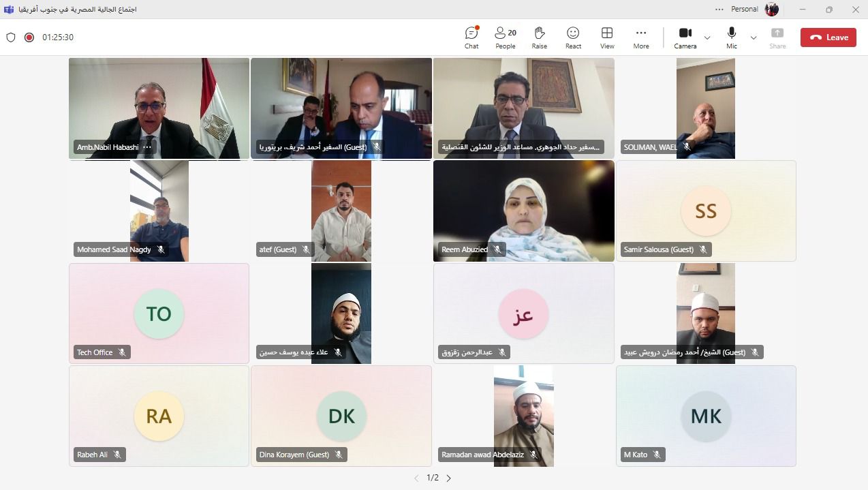
Task: Open the View layout options
Action: coord(607,37)
